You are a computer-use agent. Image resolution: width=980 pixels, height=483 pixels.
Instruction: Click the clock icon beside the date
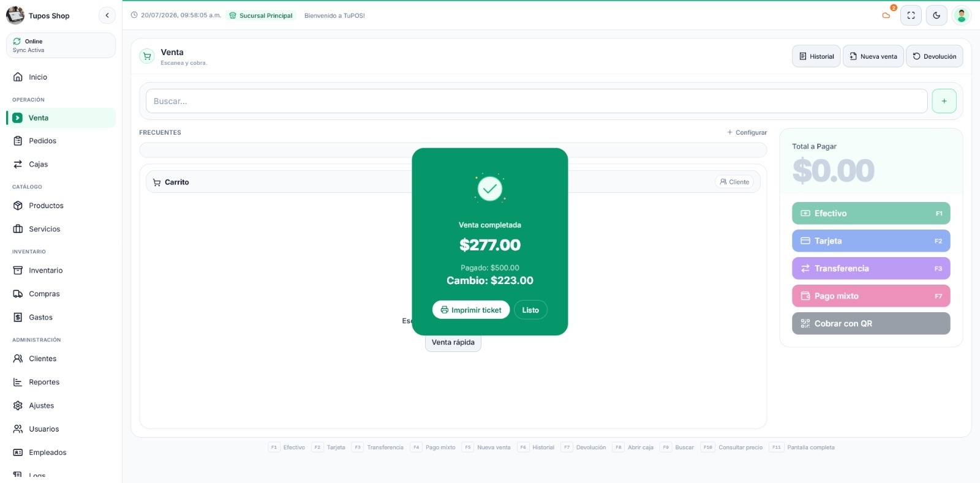(x=134, y=15)
